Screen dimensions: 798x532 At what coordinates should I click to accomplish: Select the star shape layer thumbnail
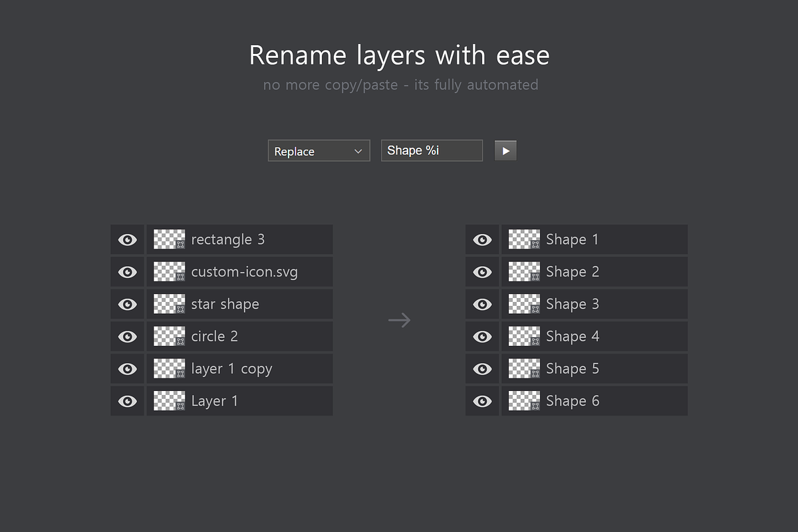pos(169,304)
